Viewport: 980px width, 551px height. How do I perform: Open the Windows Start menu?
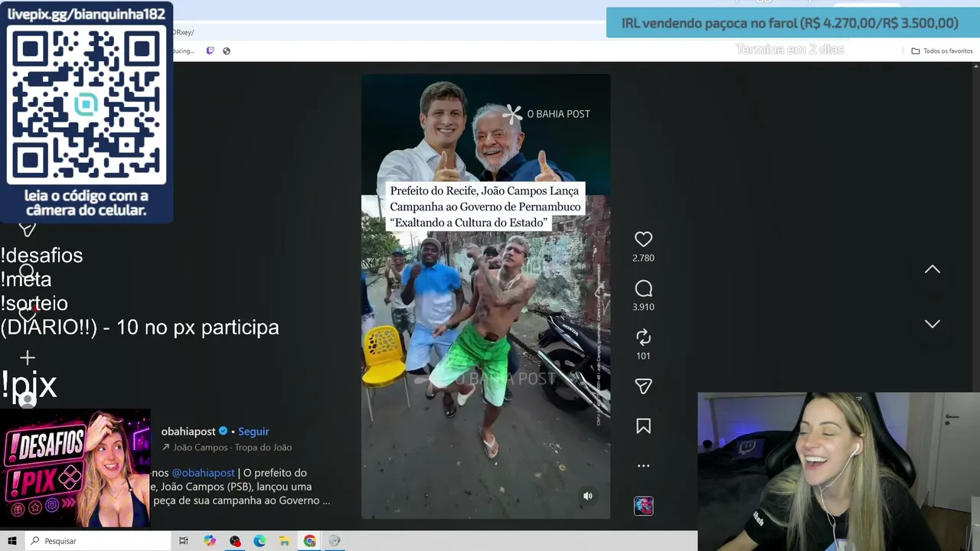pos(12,541)
